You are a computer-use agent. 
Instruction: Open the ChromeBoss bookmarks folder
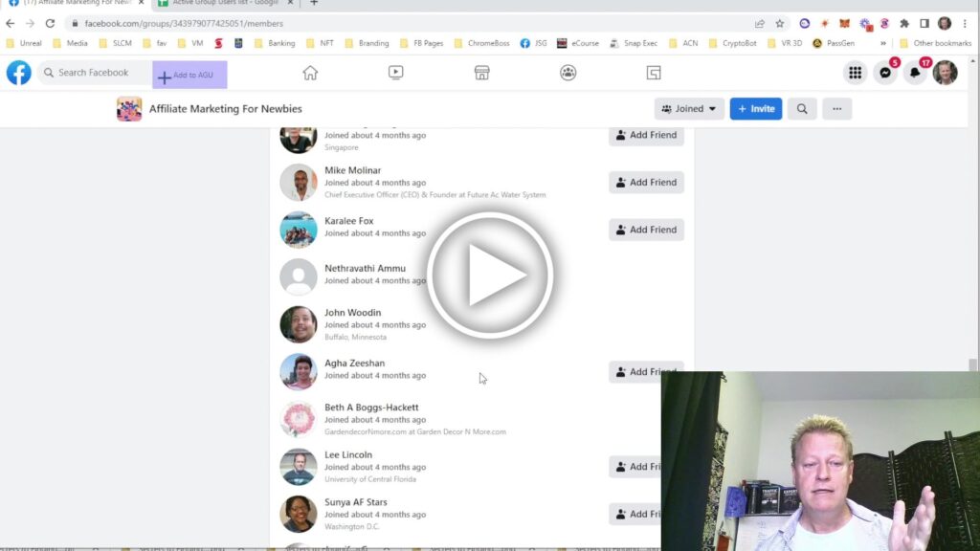(x=482, y=44)
